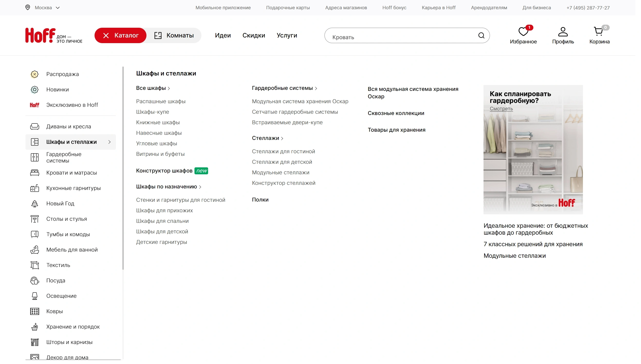641x364 pixels.
Task: Select the Распродажа category icon
Action: coord(35,74)
